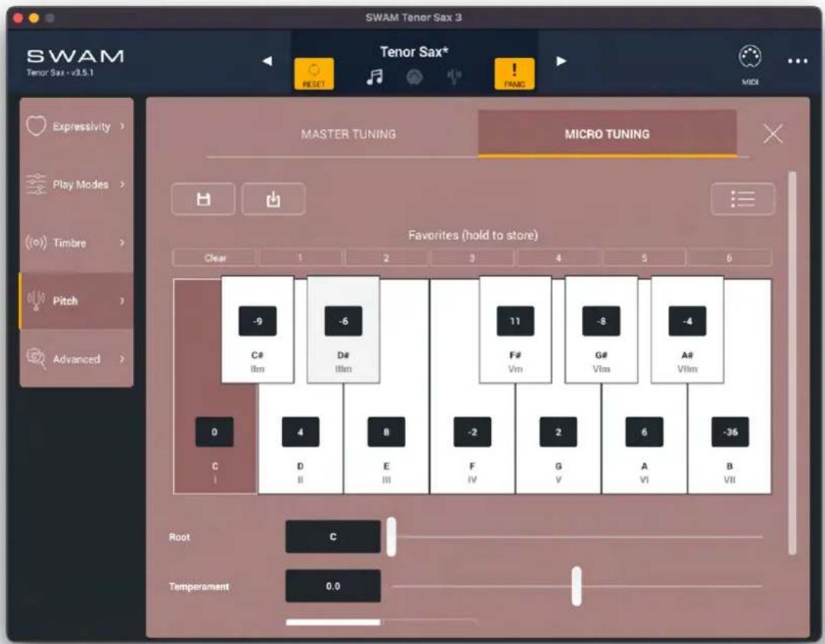Click the B key label
Screen dimensions: 825x644
[729, 466]
